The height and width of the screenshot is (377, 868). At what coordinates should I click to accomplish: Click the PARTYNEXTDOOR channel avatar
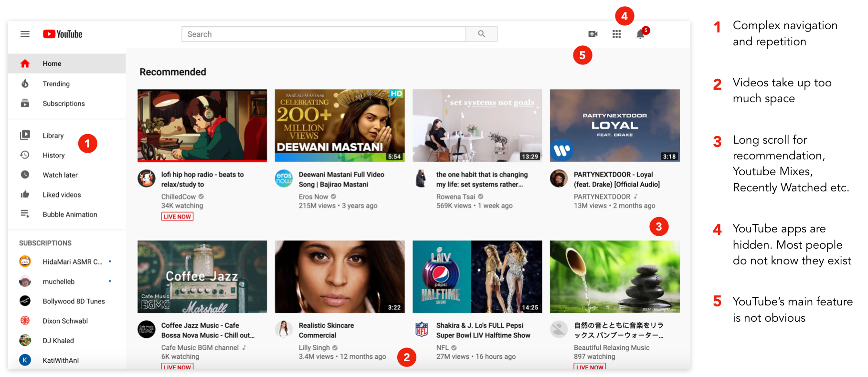point(559,178)
